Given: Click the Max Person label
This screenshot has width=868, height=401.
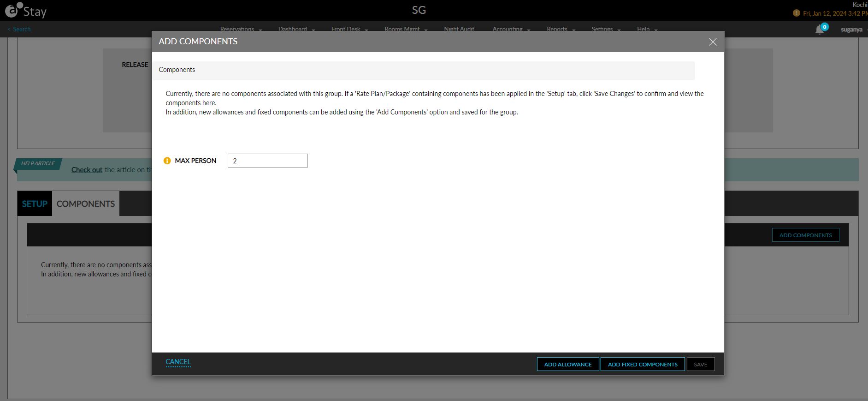Looking at the screenshot, I should (x=195, y=161).
